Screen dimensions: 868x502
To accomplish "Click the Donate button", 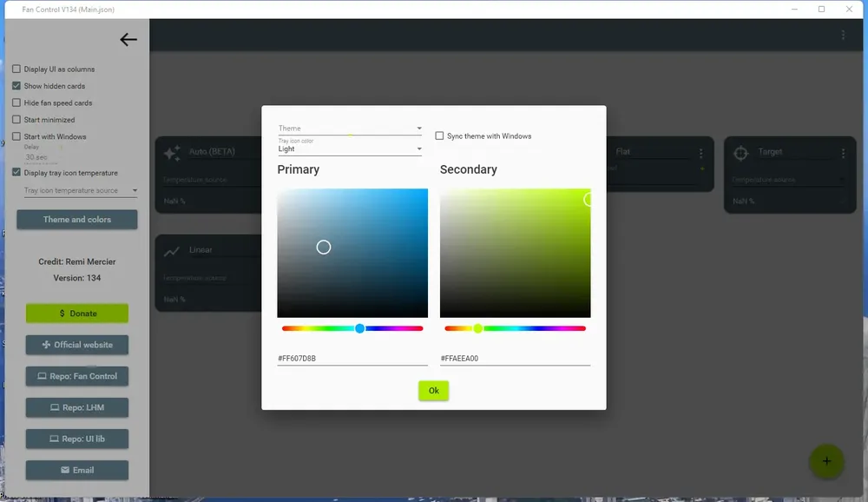I will tap(77, 313).
